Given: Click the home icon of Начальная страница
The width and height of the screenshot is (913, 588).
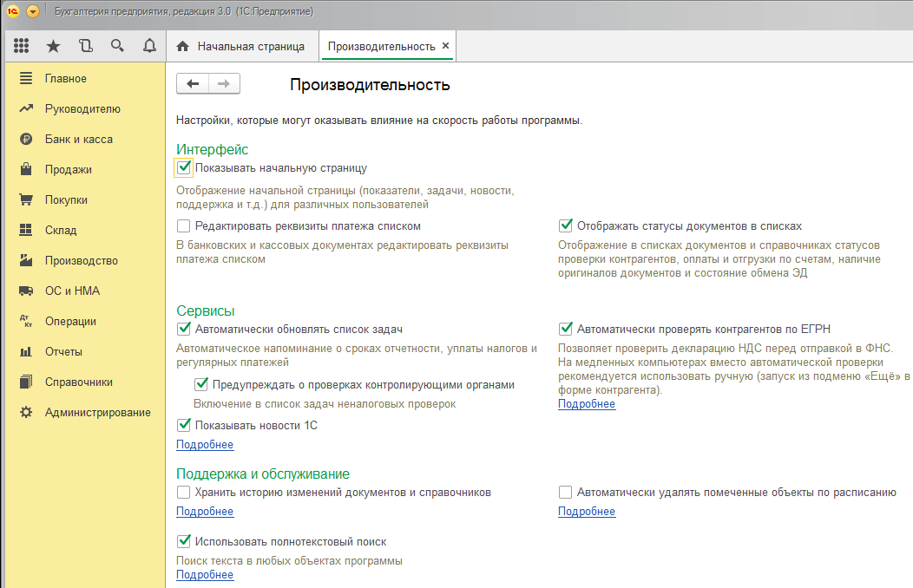Looking at the screenshot, I should (x=183, y=46).
